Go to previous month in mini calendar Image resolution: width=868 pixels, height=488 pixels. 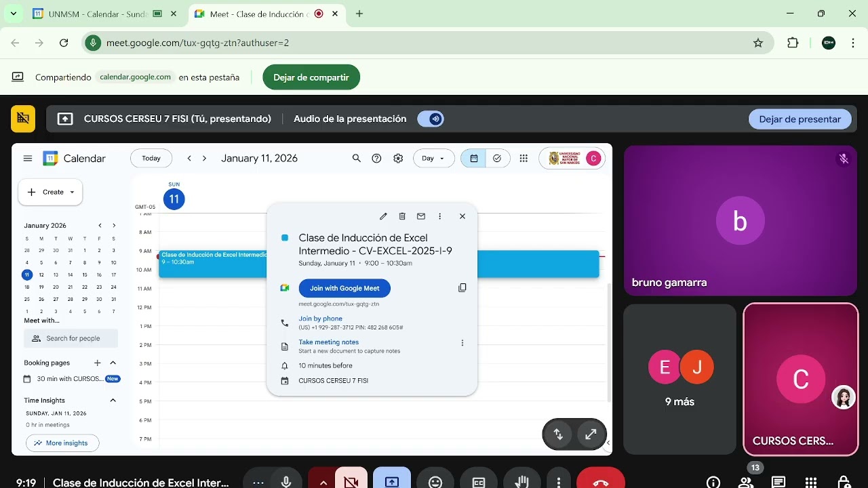(100, 226)
